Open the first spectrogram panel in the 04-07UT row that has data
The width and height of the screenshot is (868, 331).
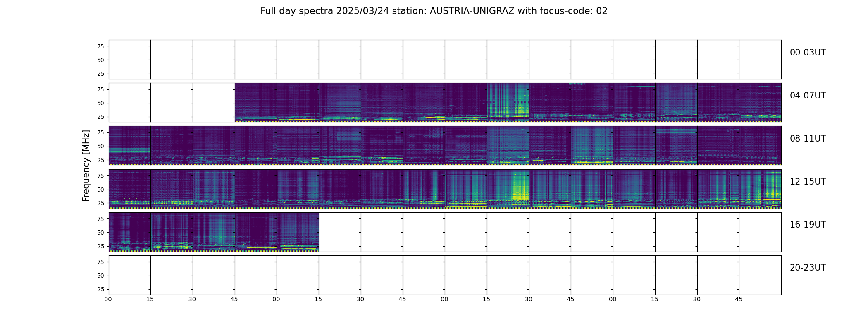[256, 103]
